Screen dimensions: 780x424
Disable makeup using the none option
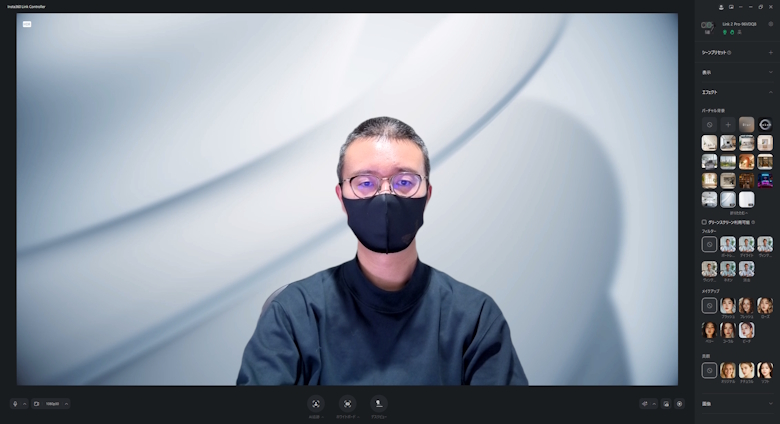pyautogui.click(x=709, y=306)
